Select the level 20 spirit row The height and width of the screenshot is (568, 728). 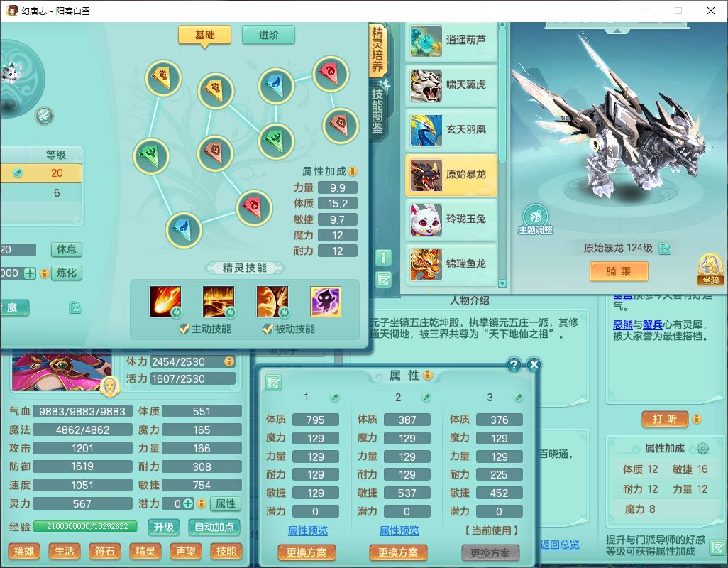tap(41, 173)
